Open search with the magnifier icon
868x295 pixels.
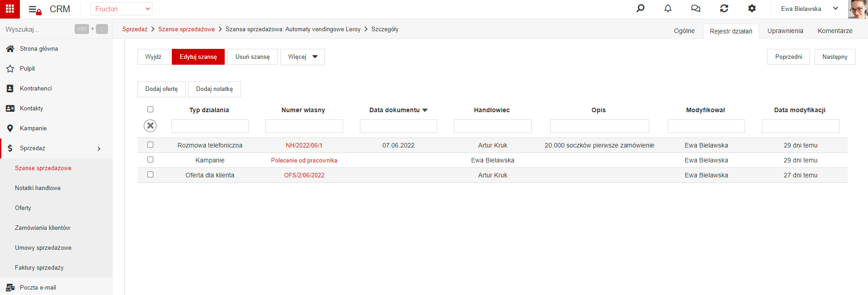640,9
